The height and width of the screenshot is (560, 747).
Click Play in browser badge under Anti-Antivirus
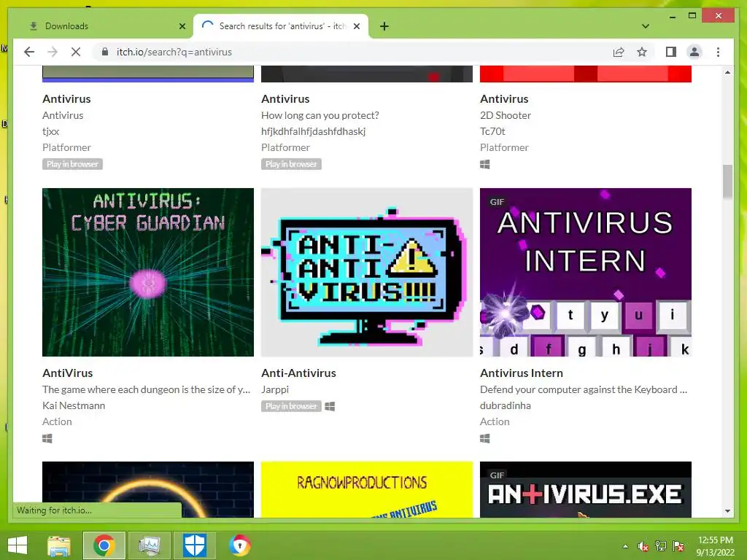coord(291,405)
